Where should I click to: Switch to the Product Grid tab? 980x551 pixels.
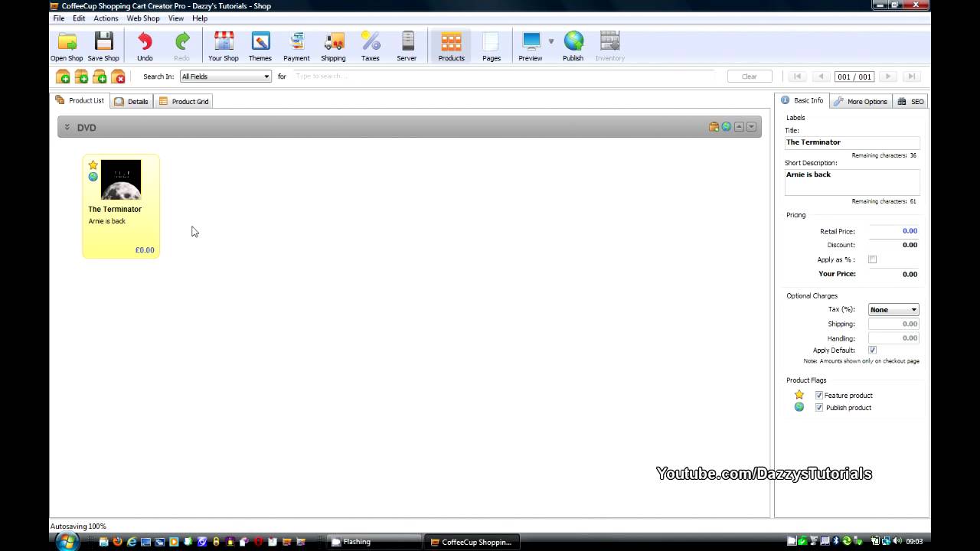pyautogui.click(x=184, y=101)
